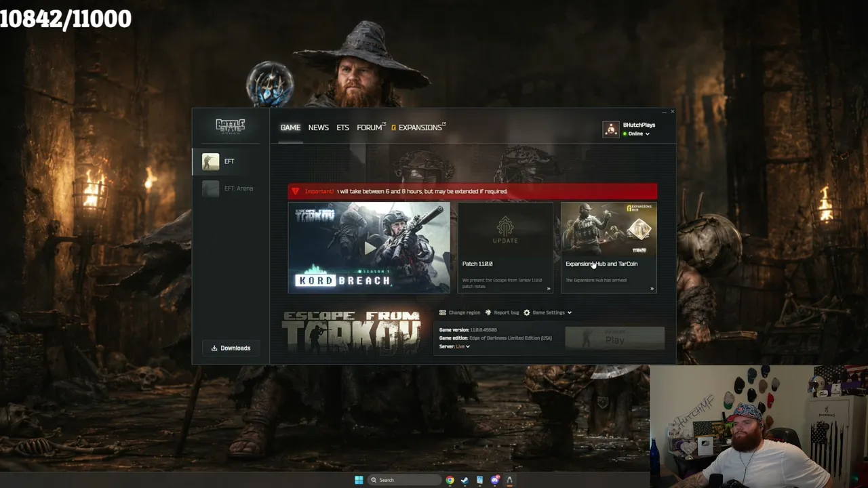The image size is (868, 488).
Task: Click the Battlestate Games logo
Action: click(230, 126)
